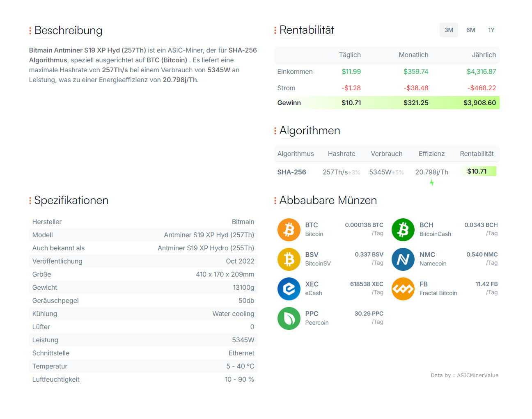Click the Abbaubare Münzen section heading
This screenshot has width=532, height=419.
(x=328, y=200)
